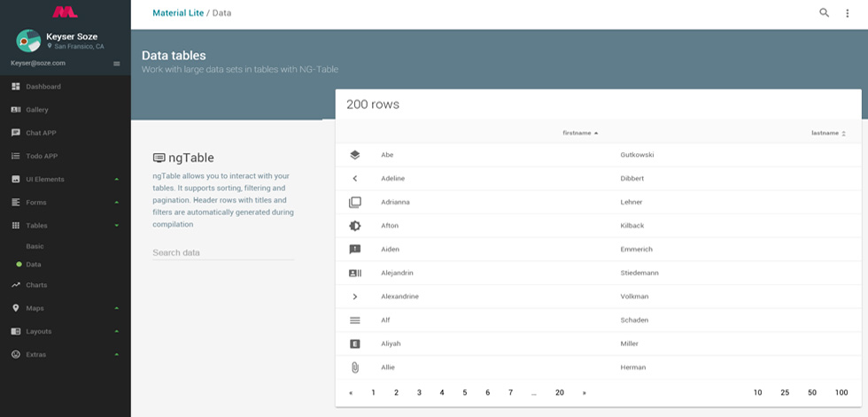Click the E badge icon in Aliyah's row
The width and height of the screenshot is (868, 417).
pyautogui.click(x=355, y=344)
